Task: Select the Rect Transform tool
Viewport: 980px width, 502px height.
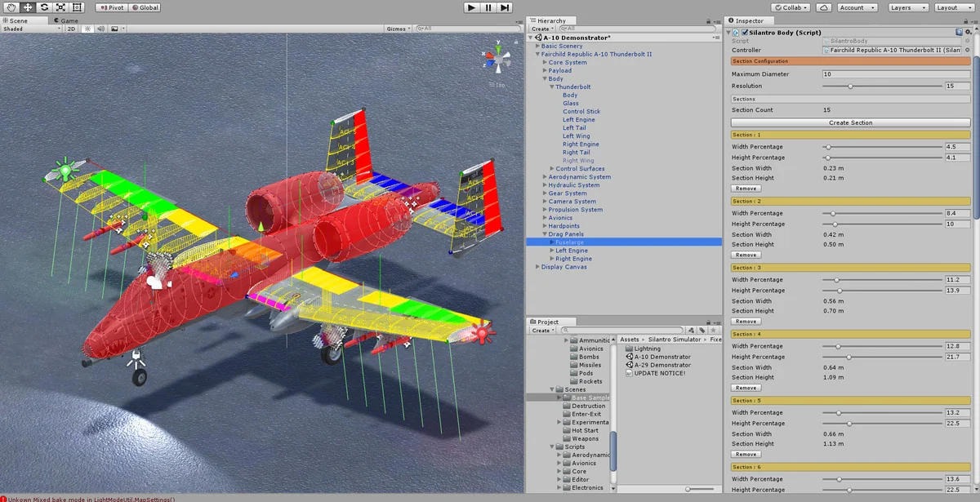Action: click(x=78, y=7)
